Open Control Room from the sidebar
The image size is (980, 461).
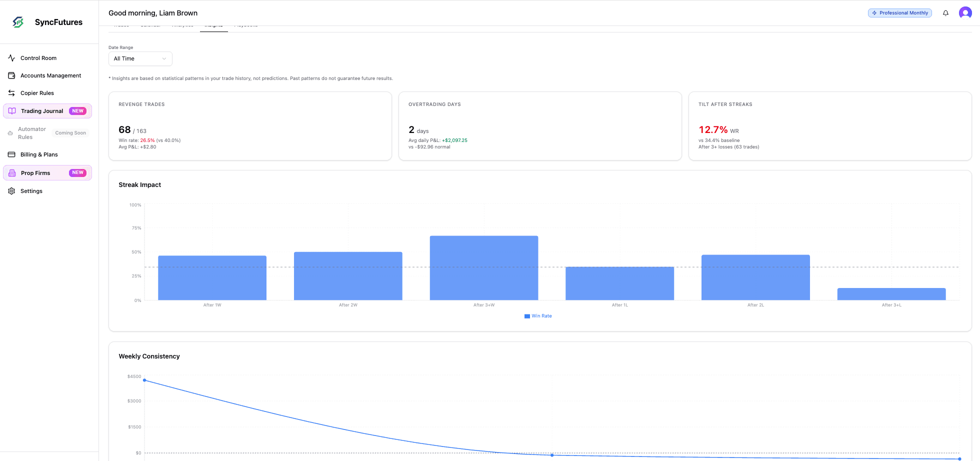(38, 57)
